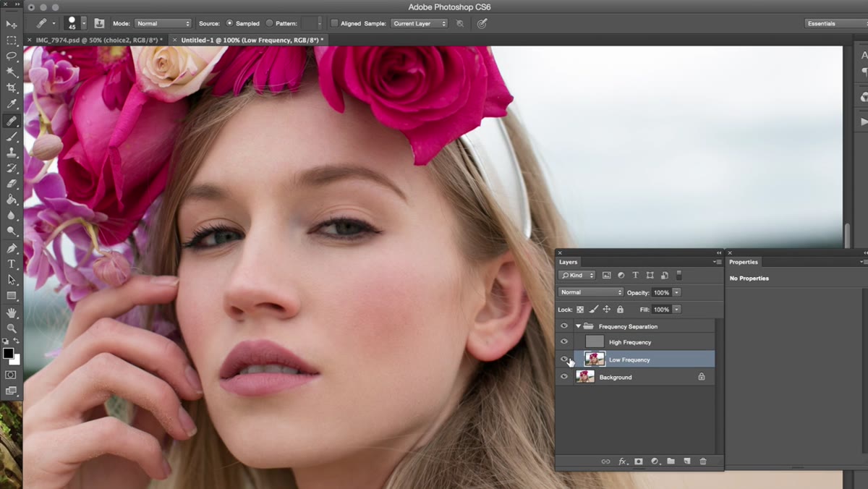Toggle lock transparent pixels
Screen dimensions: 868x489
(x=580, y=310)
